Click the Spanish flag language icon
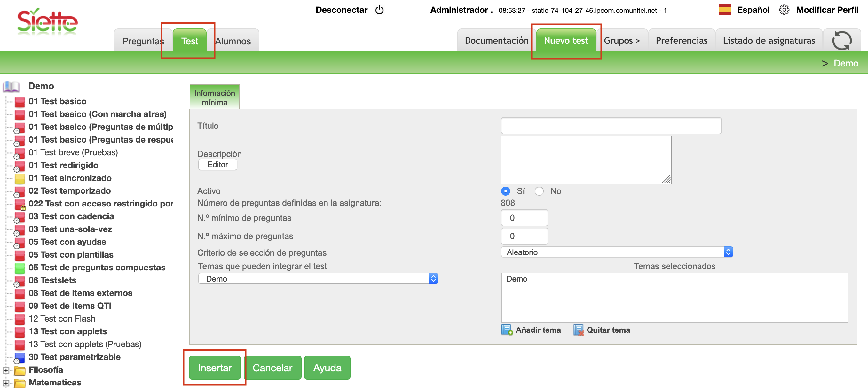 coord(725,10)
